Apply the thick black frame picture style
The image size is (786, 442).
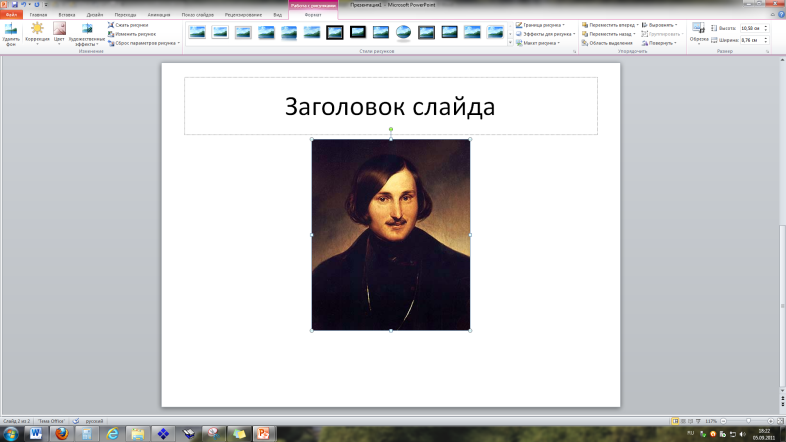point(357,33)
